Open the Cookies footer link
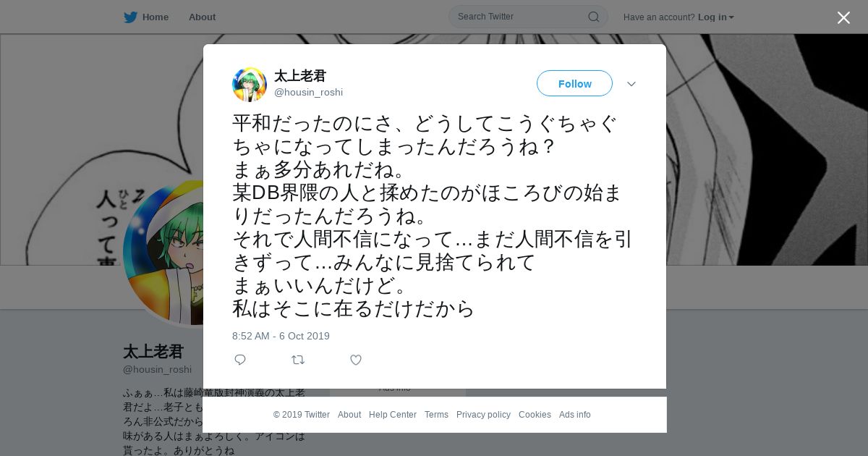This screenshot has height=456, width=868. tap(535, 415)
